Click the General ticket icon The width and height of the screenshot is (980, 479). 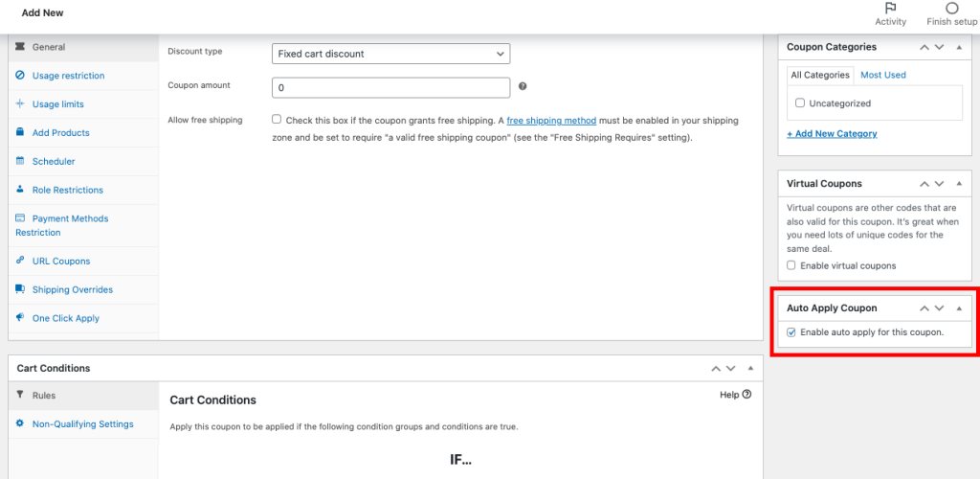pos(20,47)
